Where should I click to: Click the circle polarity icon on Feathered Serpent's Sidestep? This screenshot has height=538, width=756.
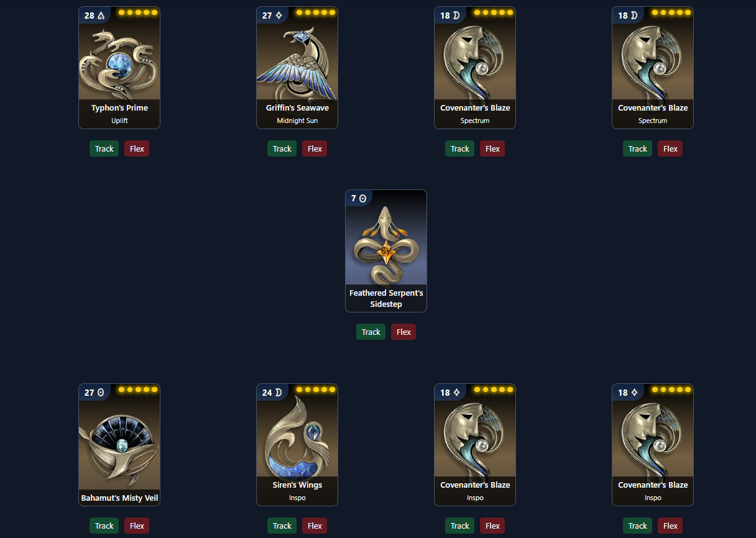click(x=363, y=199)
